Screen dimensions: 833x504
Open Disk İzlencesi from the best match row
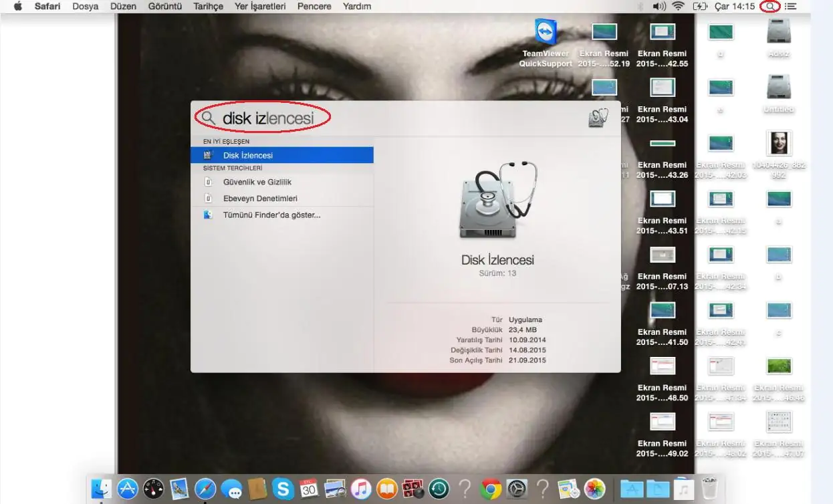tap(281, 155)
